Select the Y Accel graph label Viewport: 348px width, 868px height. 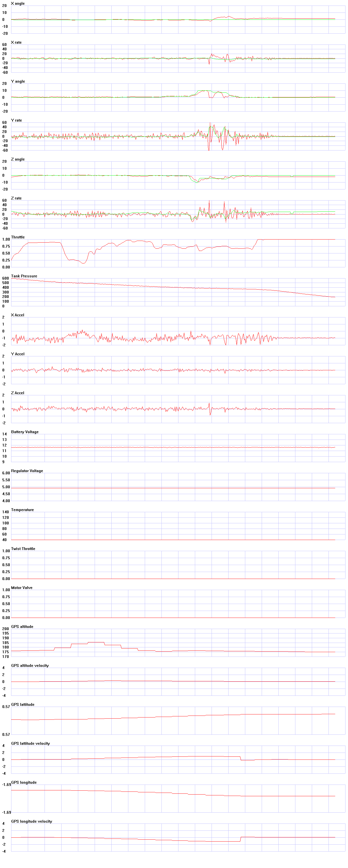click(18, 354)
